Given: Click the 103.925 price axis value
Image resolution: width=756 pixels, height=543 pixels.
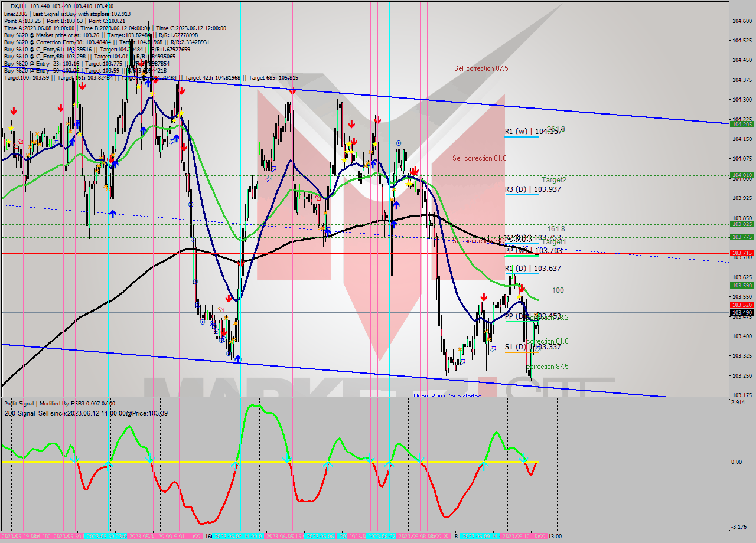Looking at the screenshot, I should click(742, 198).
